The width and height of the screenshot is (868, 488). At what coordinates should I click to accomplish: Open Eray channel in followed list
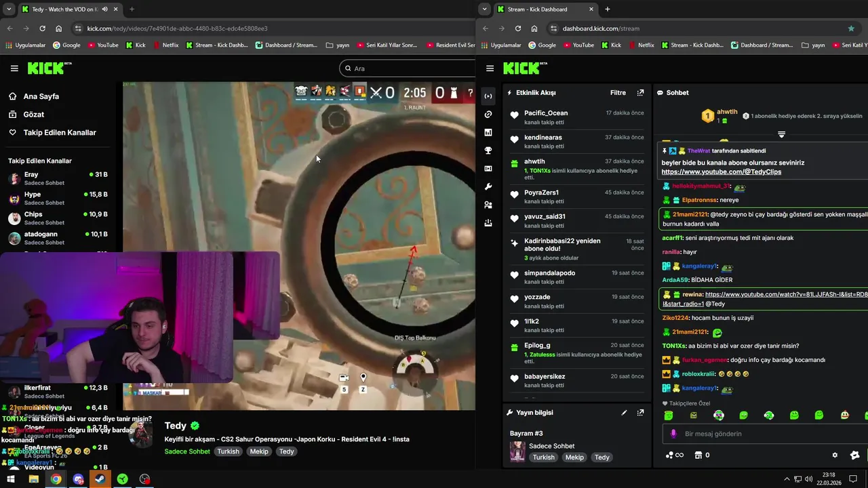[x=58, y=179]
